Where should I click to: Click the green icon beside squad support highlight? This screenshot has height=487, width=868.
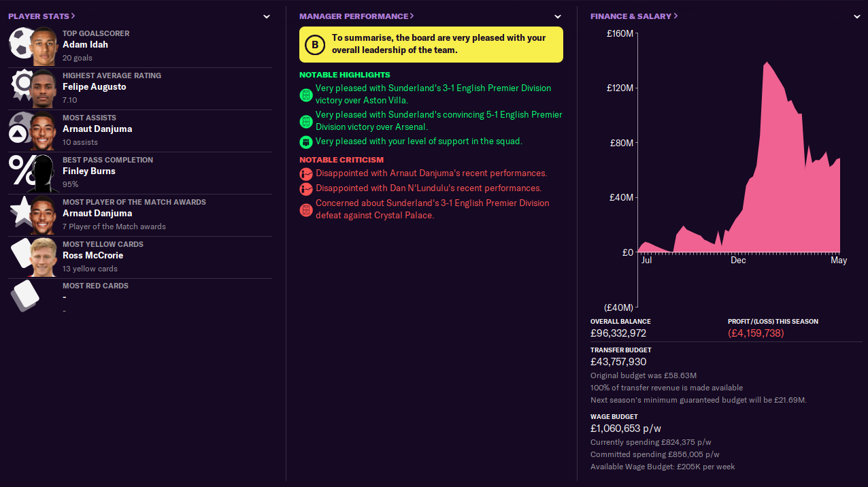tap(305, 141)
